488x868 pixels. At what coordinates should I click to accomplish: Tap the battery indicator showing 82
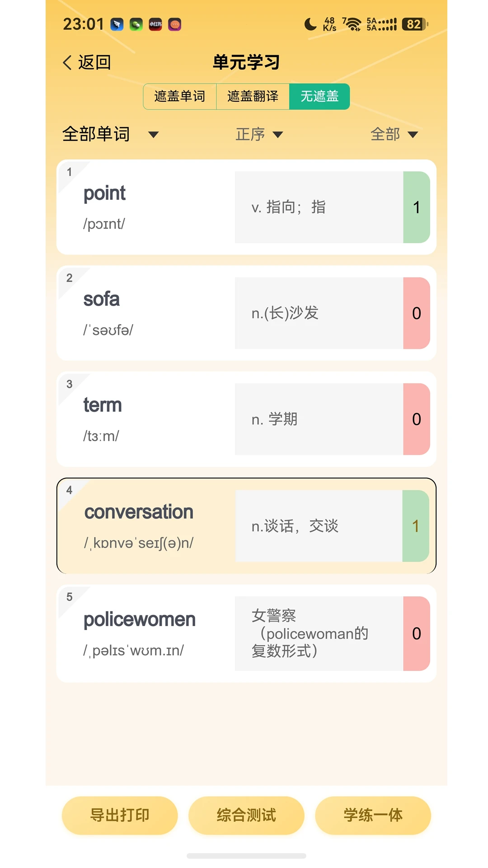pyautogui.click(x=415, y=24)
